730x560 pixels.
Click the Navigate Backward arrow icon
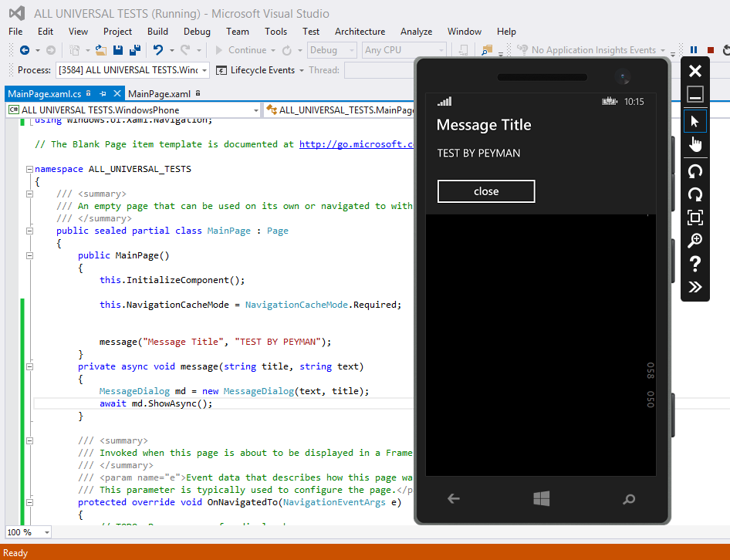click(25, 50)
